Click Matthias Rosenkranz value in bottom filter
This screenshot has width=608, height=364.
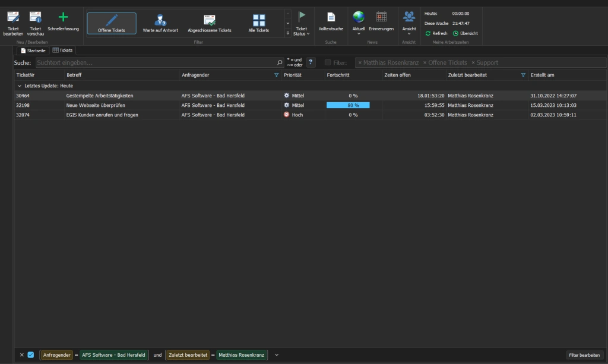pos(241,354)
